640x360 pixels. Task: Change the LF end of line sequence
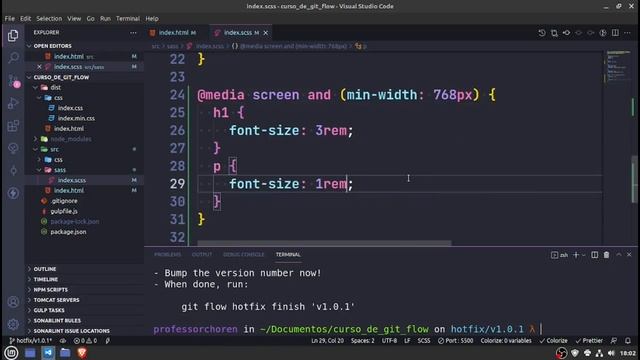(407, 340)
